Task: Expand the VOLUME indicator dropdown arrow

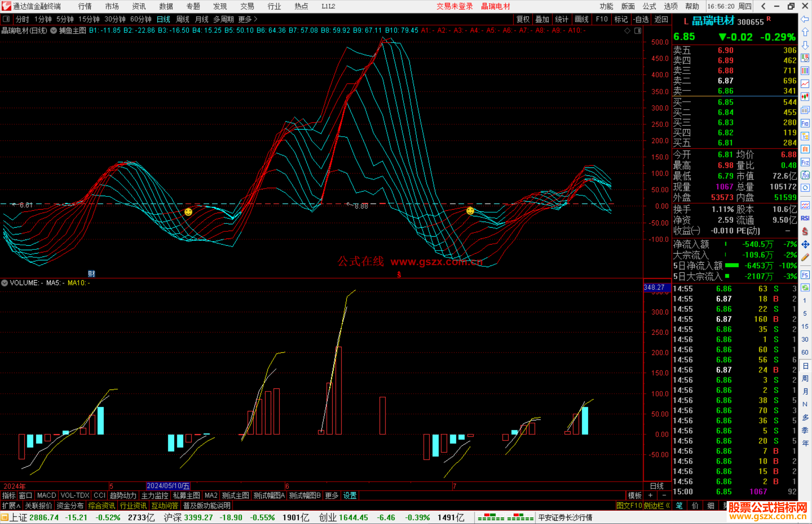Action: [5, 283]
